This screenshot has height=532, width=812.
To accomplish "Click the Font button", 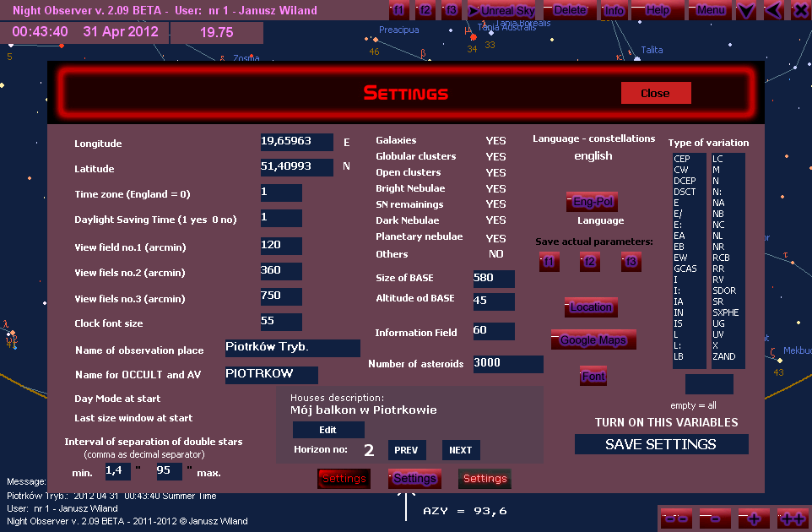I will pyautogui.click(x=593, y=376).
